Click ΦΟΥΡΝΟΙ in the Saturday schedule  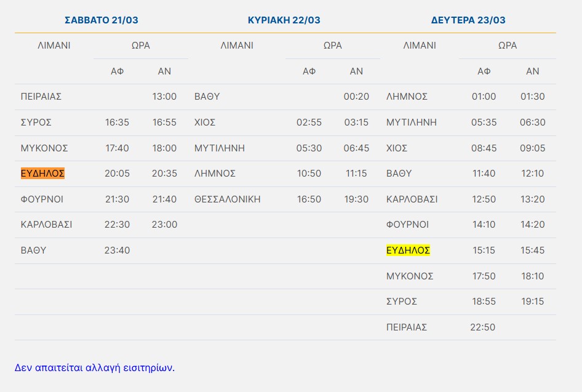tap(42, 199)
